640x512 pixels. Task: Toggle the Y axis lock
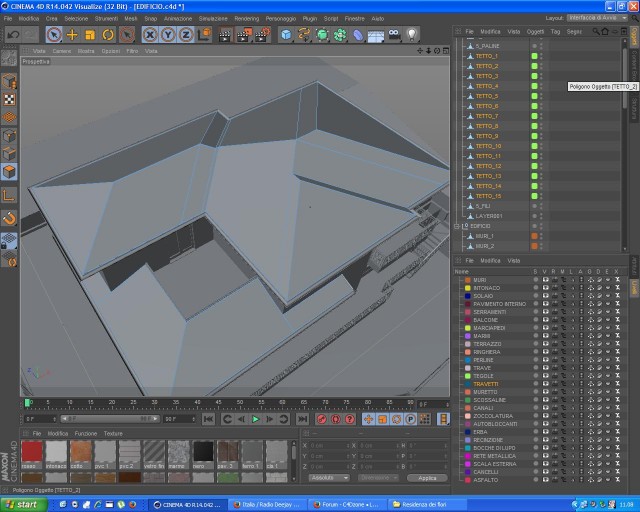(168, 35)
